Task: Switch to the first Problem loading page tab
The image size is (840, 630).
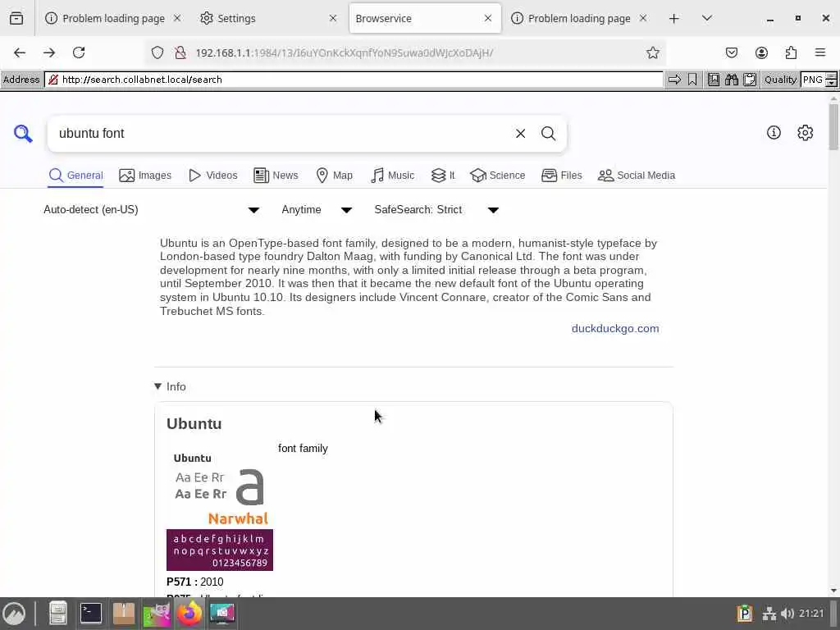Action: (x=112, y=18)
